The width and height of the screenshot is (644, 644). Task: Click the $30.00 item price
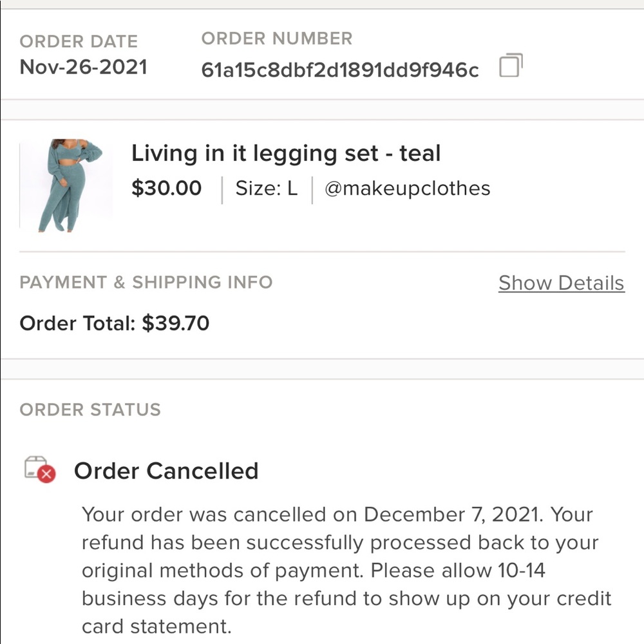coord(166,189)
